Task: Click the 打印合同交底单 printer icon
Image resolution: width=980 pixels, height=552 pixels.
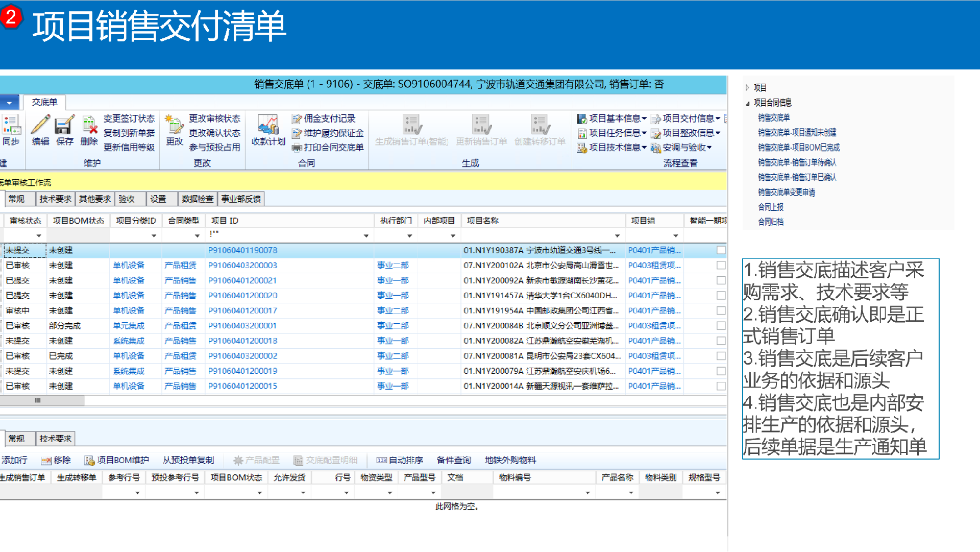Action: (297, 148)
